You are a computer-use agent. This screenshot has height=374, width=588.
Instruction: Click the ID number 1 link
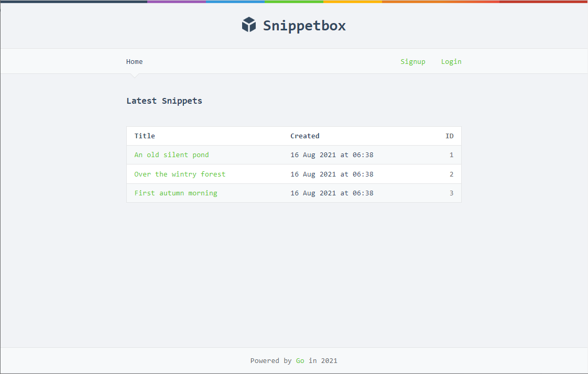coord(451,155)
